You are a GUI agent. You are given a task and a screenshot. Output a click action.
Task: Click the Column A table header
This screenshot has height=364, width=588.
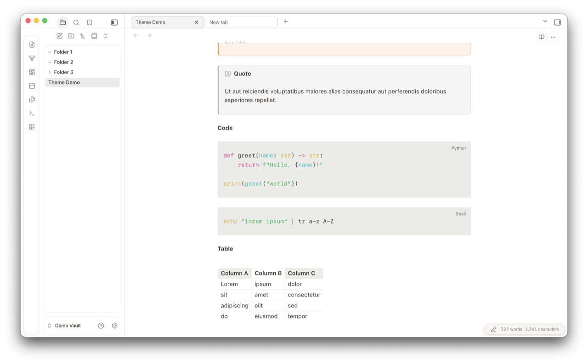(x=234, y=273)
